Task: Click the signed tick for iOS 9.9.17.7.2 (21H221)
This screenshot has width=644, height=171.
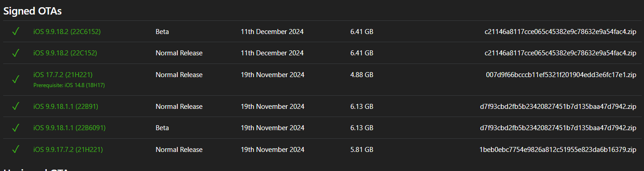Action: 15,149
